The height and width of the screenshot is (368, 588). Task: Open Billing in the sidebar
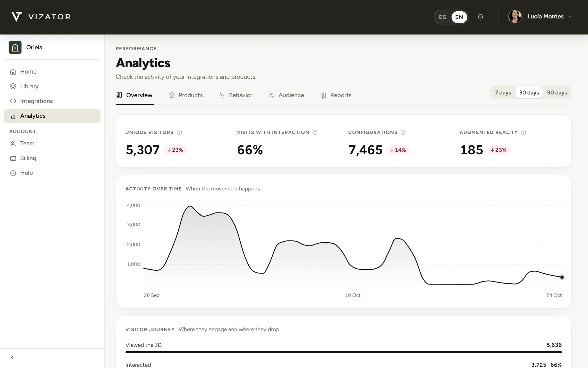(52, 158)
